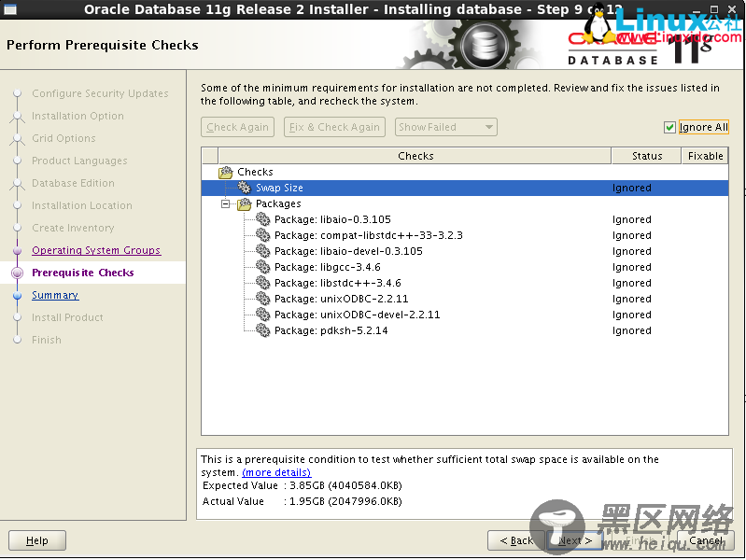
Task: Click the gear icon beside unixODBC-devel-2.2.11
Action: (262, 315)
